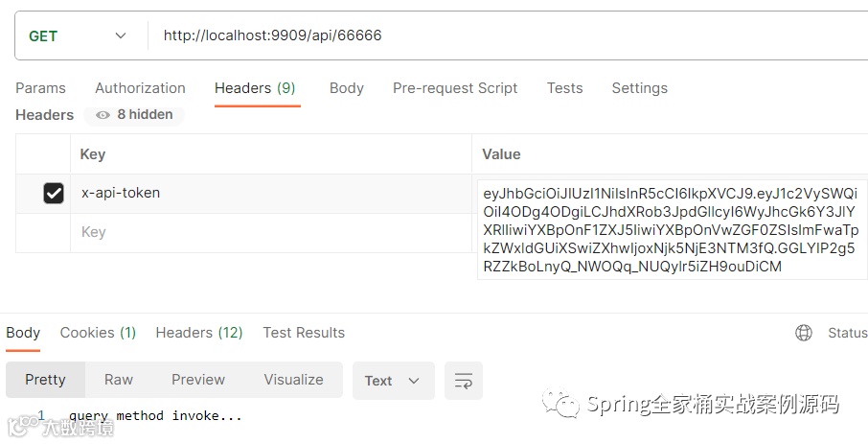Select the response Body tab
The width and height of the screenshot is (868, 444).
(23, 333)
